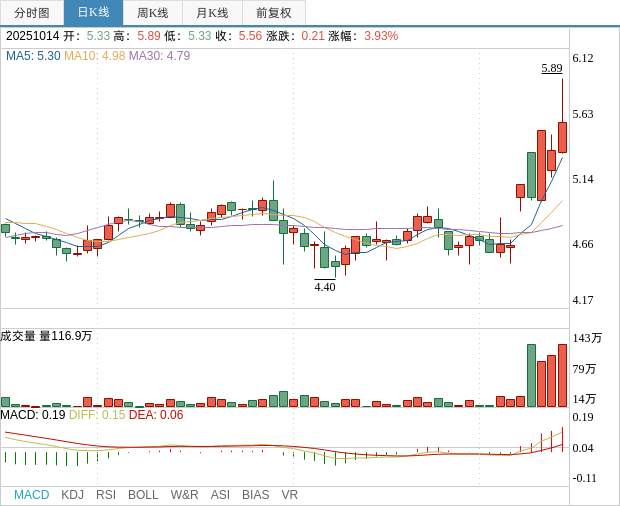Show the ASI indicator
620x506 pixels.
tap(220, 495)
